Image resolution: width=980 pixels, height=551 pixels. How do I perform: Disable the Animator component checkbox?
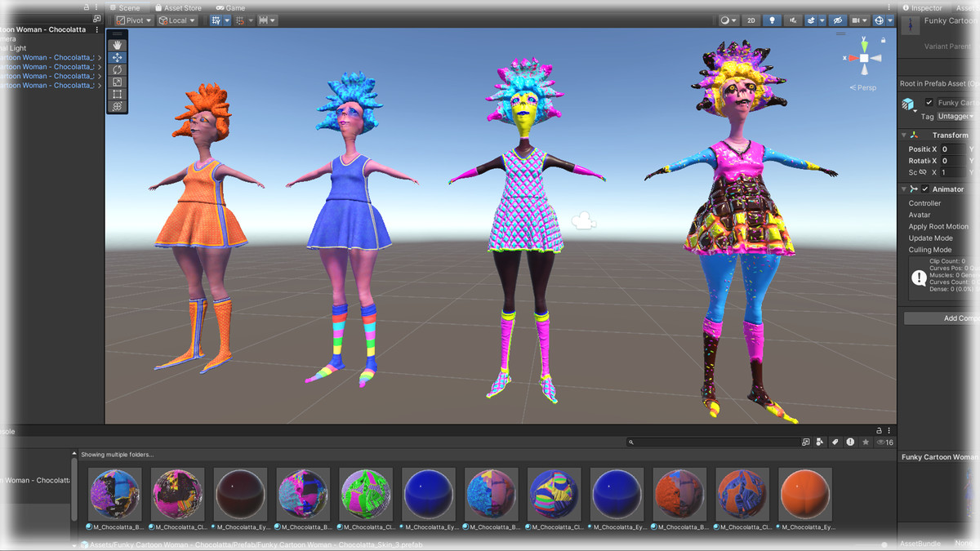(925, 189)
